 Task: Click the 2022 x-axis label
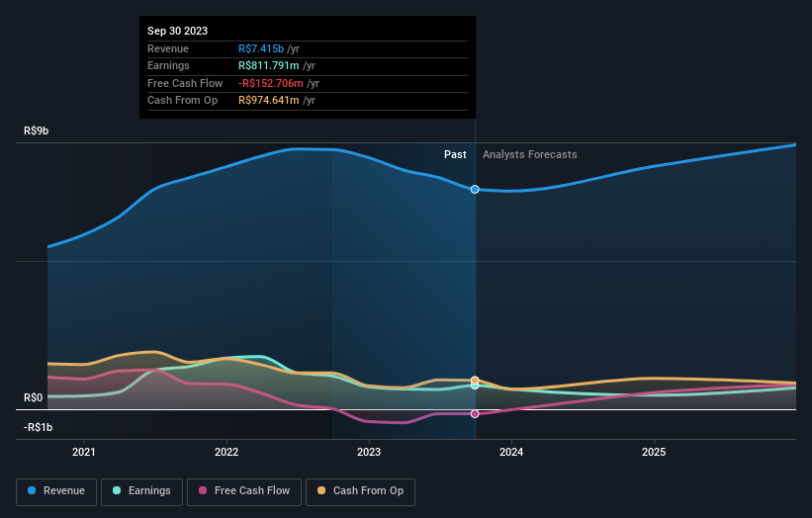[x=226, y=453]
